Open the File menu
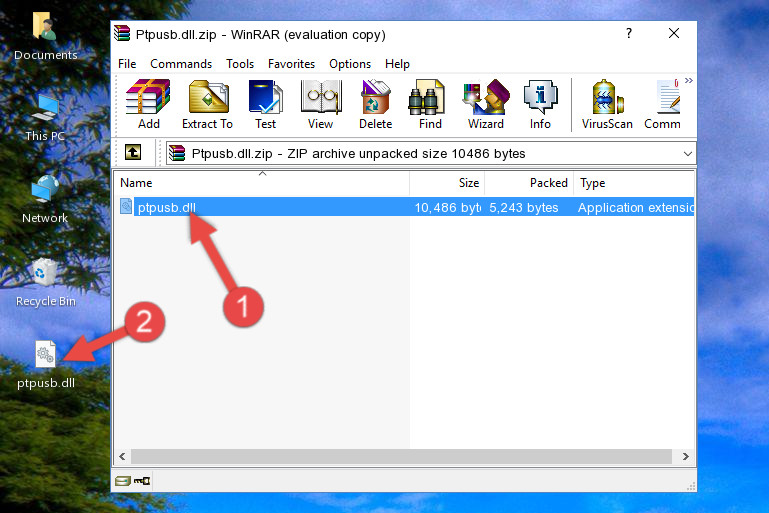 127,64
